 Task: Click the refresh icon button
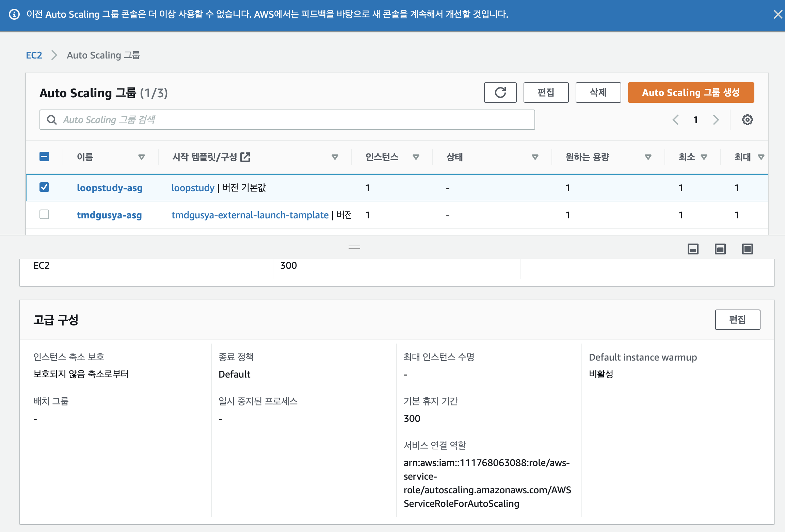(500, 93)
